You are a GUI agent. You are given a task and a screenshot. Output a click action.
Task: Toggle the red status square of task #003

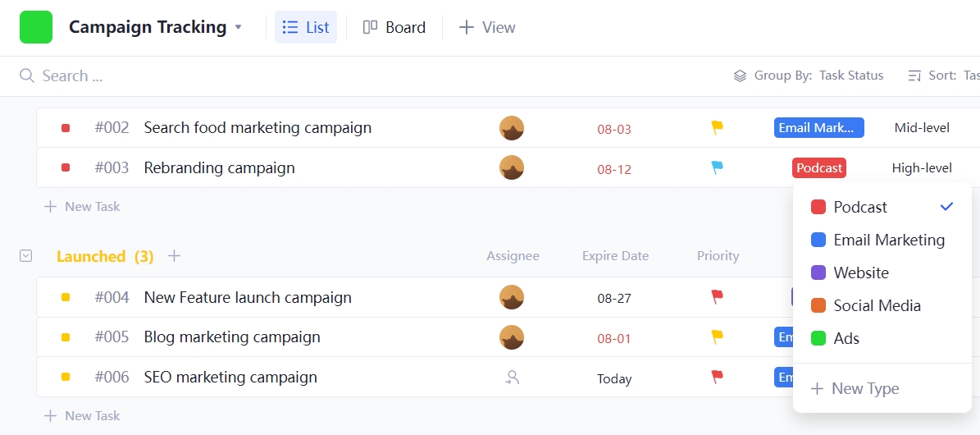coord(66,167)
